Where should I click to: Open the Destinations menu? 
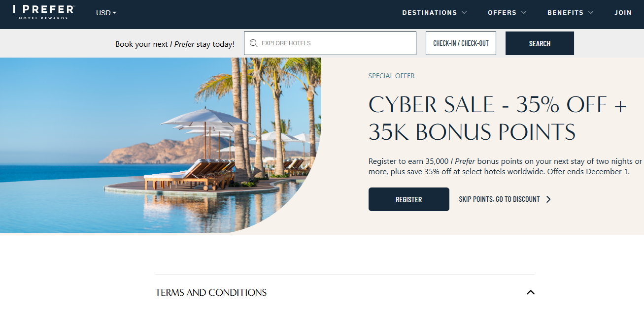[435, 13]
